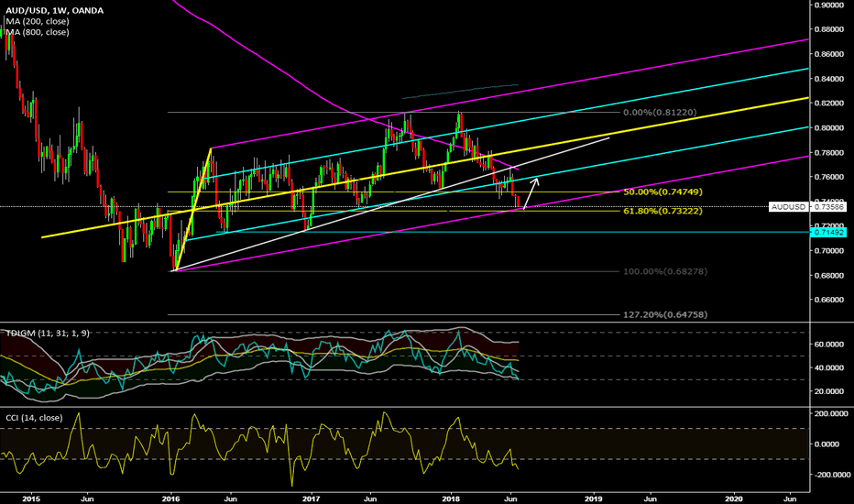Click the 2020 time axis label
Screen dimensions: 854x504
point(734,499)
